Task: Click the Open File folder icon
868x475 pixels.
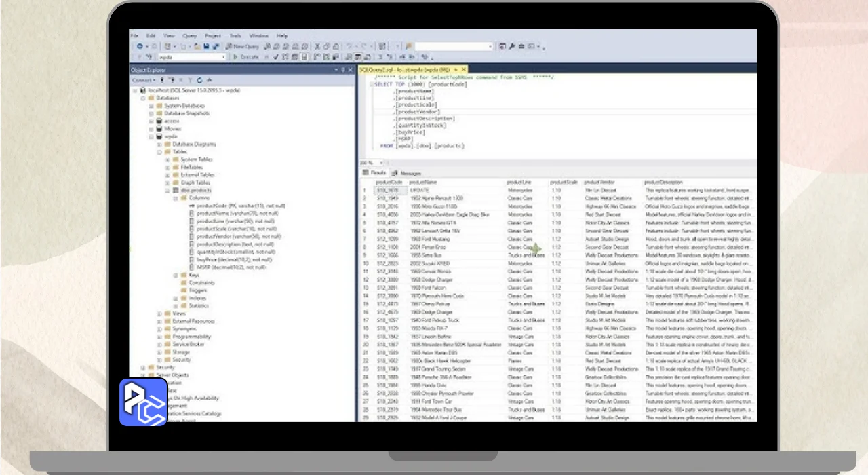Action: 197,46
